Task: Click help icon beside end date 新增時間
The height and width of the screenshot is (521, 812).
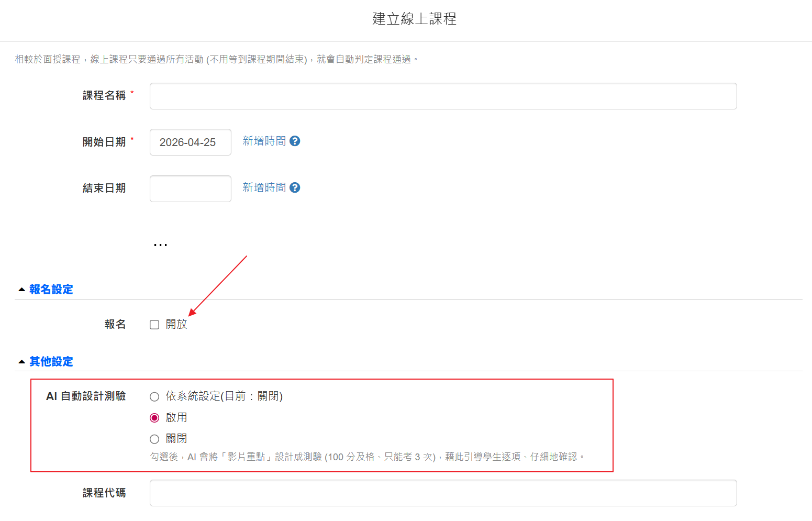Action: [295, 188]
